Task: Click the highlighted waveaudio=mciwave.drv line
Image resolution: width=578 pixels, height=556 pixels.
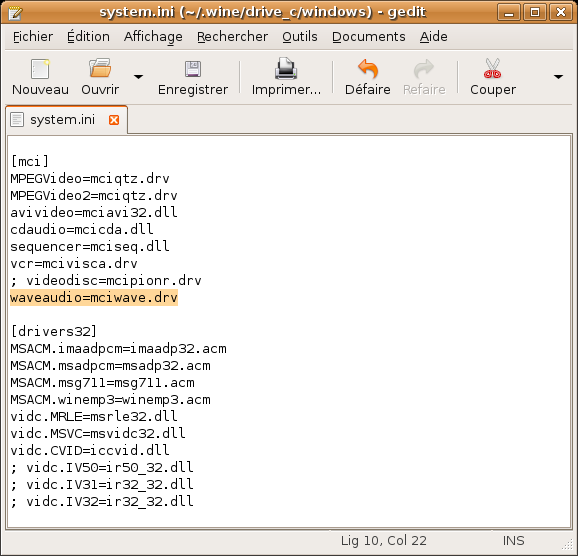Action: [94, 298]
